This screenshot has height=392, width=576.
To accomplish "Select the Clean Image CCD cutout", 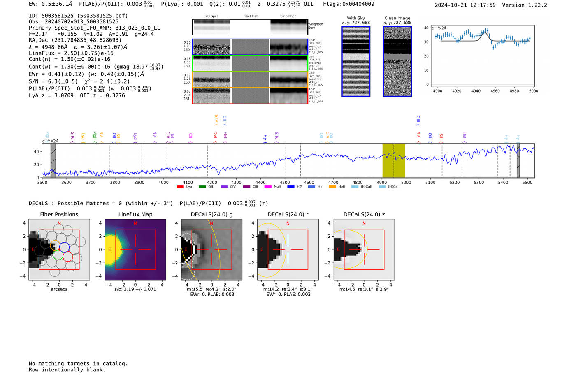I will point(397,62).
